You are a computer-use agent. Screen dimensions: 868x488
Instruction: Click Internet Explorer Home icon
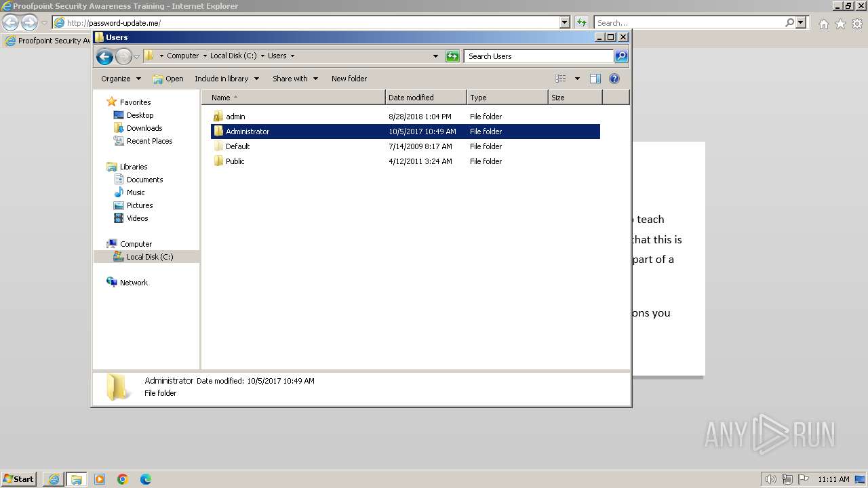click(823, 24)
